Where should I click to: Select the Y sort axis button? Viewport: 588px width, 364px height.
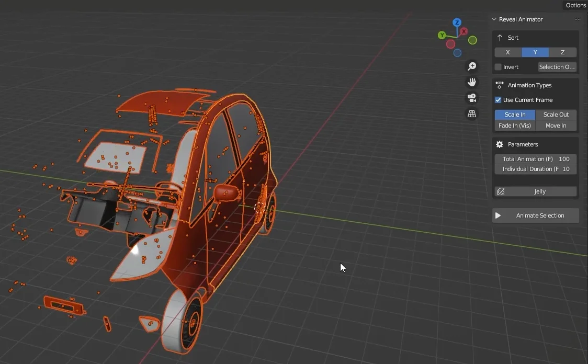click(535, 52)
